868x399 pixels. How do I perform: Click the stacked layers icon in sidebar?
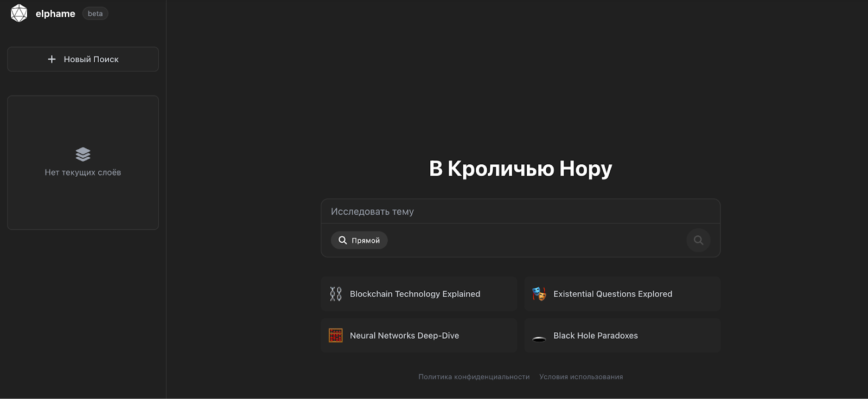tap(83, 155)
